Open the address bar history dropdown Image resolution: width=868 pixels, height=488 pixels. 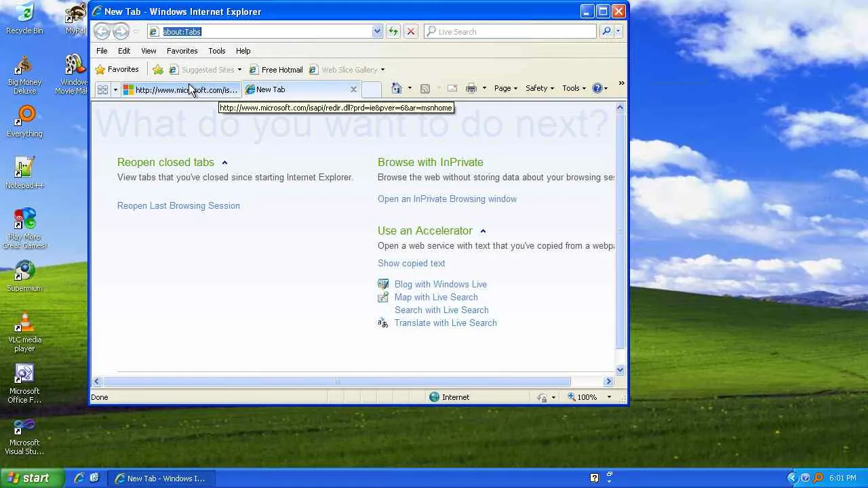click(x=377, y=31)
